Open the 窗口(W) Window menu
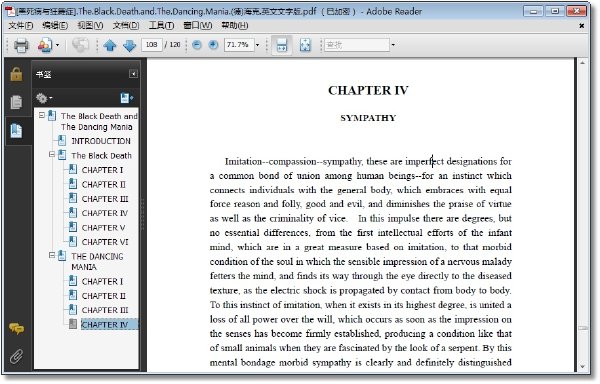 pyautogui.click(x=197, y=26)
